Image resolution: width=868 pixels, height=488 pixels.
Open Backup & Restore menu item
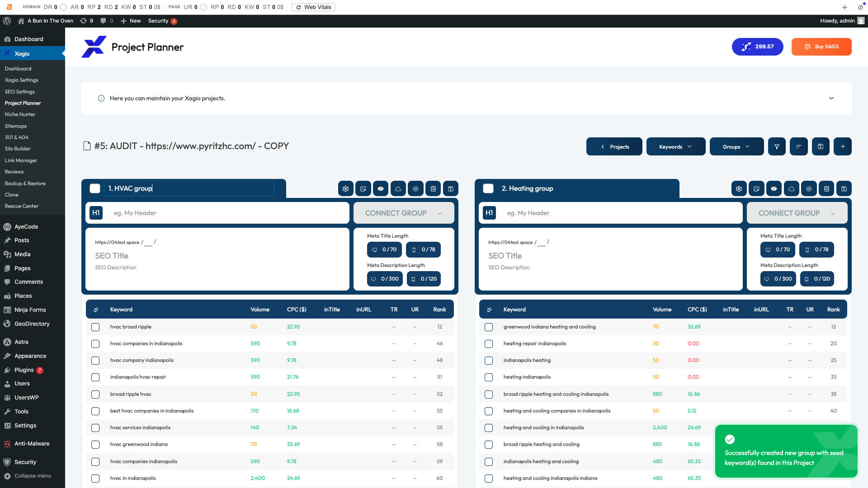coord(25,183)
